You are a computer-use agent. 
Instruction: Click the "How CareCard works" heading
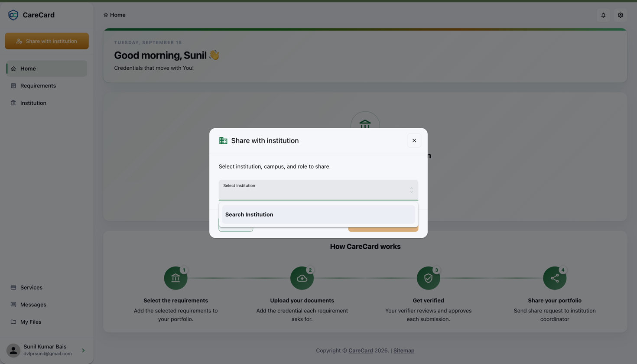(x=365, y=247)
